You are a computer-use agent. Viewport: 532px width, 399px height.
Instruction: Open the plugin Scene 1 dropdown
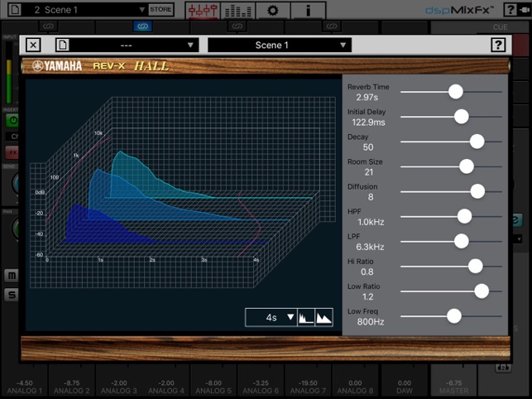click(280, 45)
